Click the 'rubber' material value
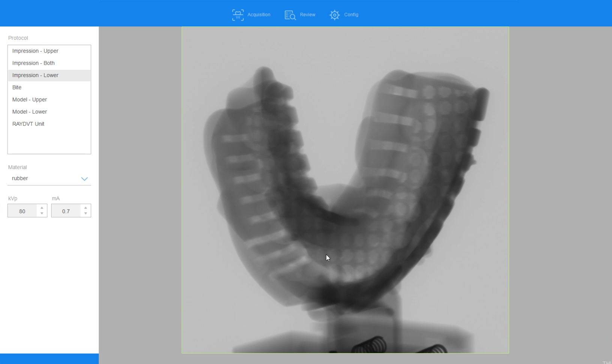Viewport: 612px width, 364px height. [20, 178]
